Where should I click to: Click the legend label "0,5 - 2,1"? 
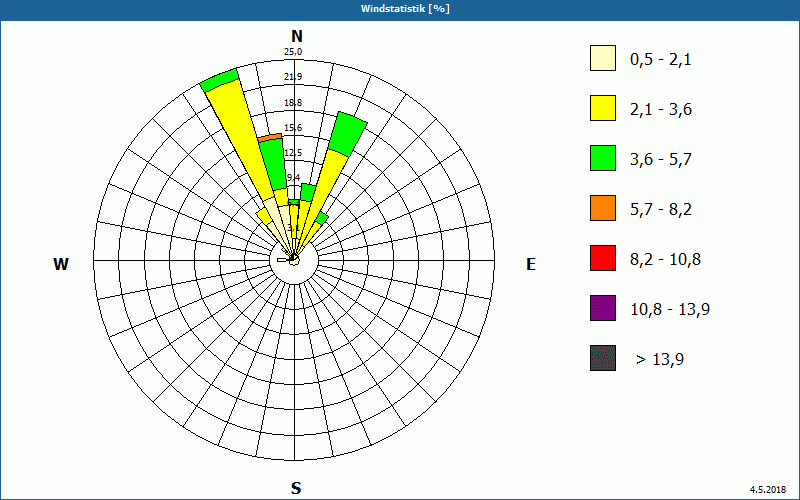coord(661,60)
